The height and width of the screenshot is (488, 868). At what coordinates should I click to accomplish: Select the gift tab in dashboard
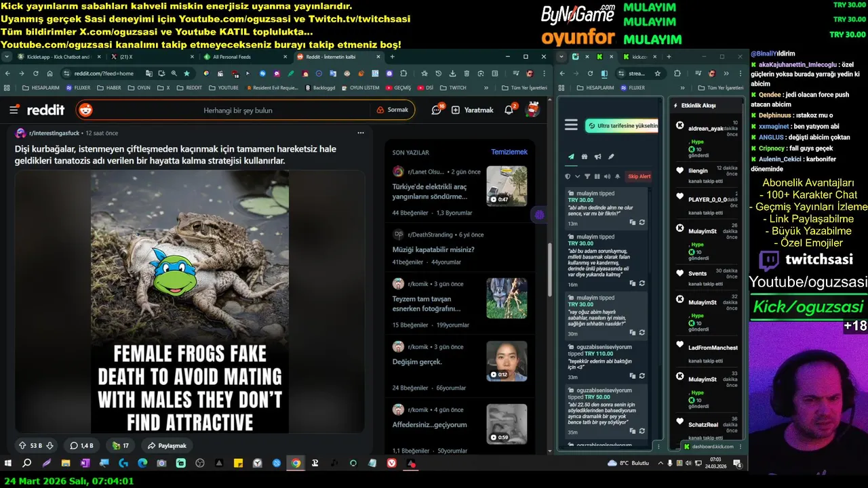pyautogui.click(x=585, y=157)
